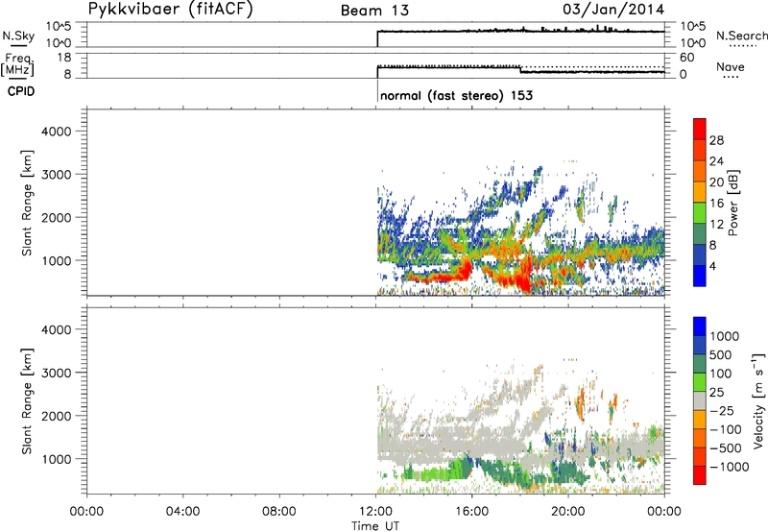768x532 pixels.
Task: Click the Power [dB] colorbar title
Action: pos(732,203)
